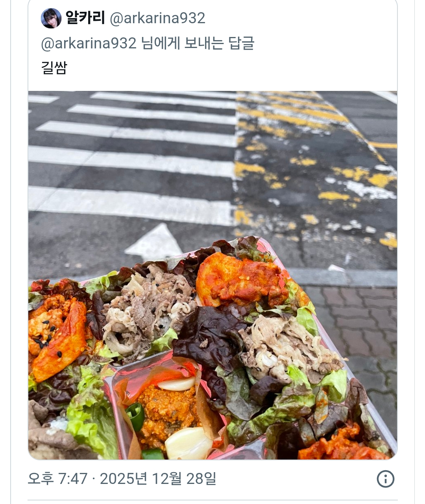This screenshot has width=425, height=504.
Task: Click the date 2025년 12월 28일
Action: tap(158, 479)
